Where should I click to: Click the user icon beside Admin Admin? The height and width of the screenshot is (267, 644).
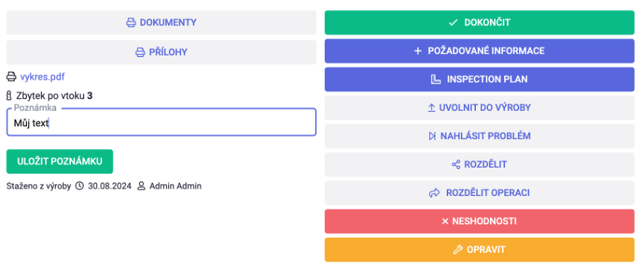[x=141, y=186]
